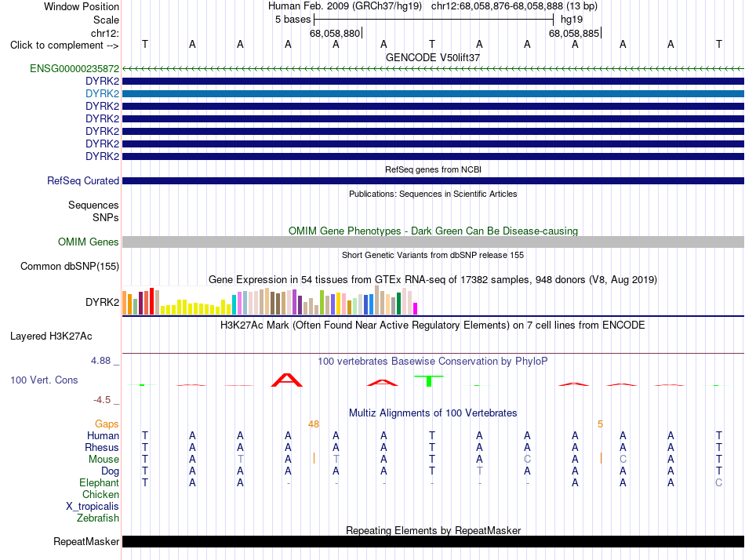Click the orange Gaps label
Screen dimensions: 745x560
pyautogui.click(x=107, y=424)
